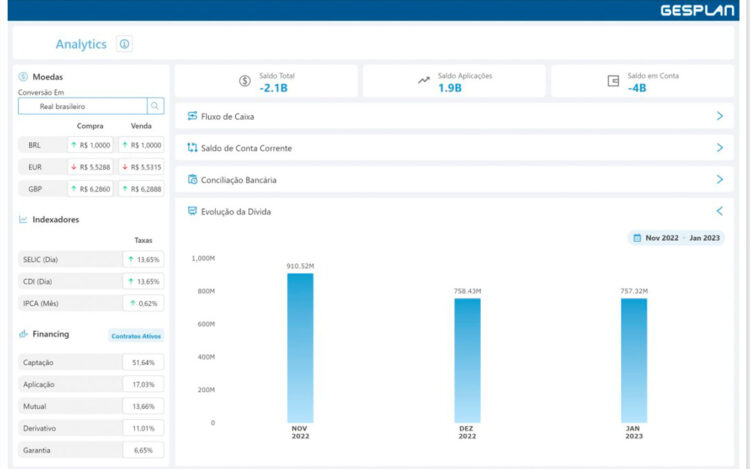The width and height of the screenshot is (750, 469).
Task: Click the Saldo Aplicações trend icon
Action: coord(424,81)
